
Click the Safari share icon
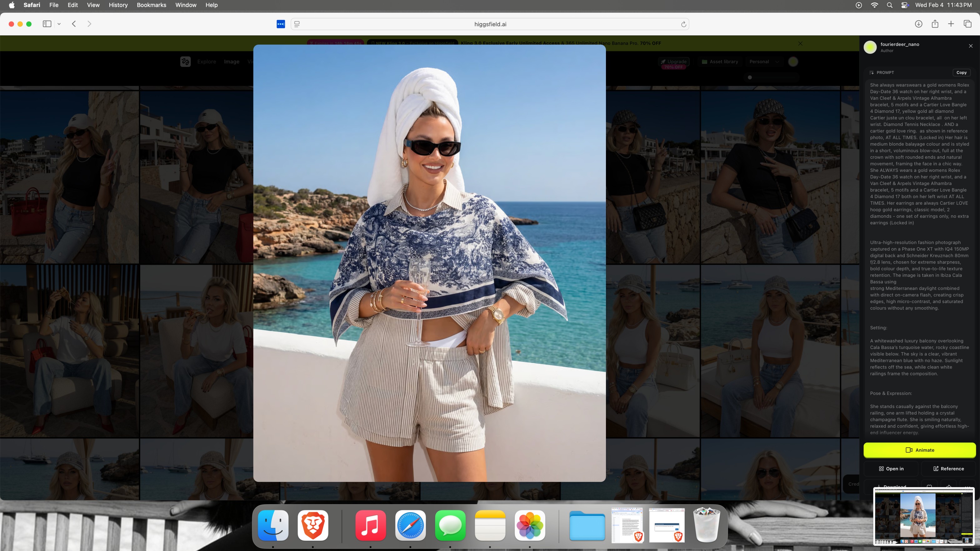935,24
